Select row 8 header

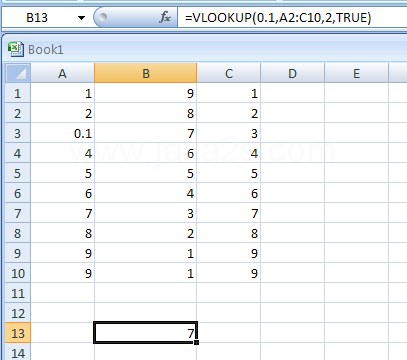click(18, 233)
